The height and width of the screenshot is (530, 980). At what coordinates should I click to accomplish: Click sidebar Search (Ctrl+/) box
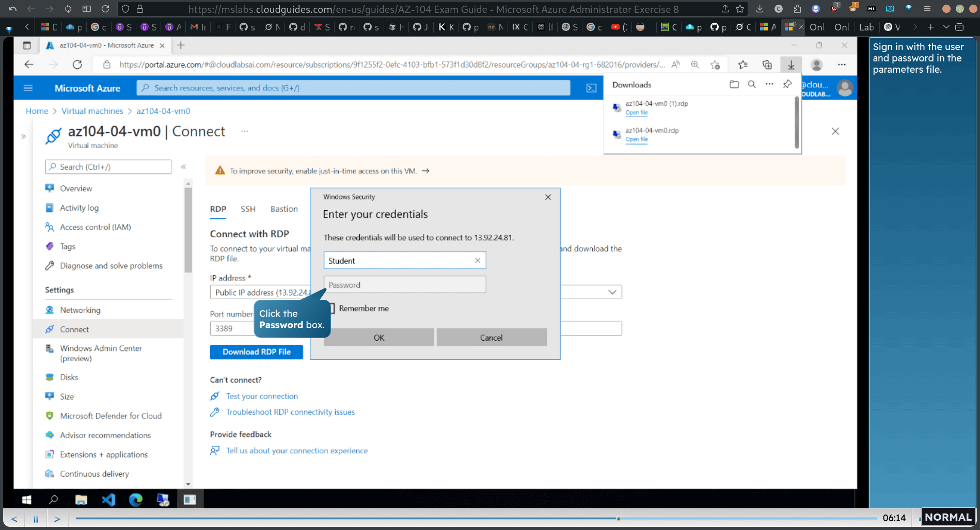coord(108,167)
